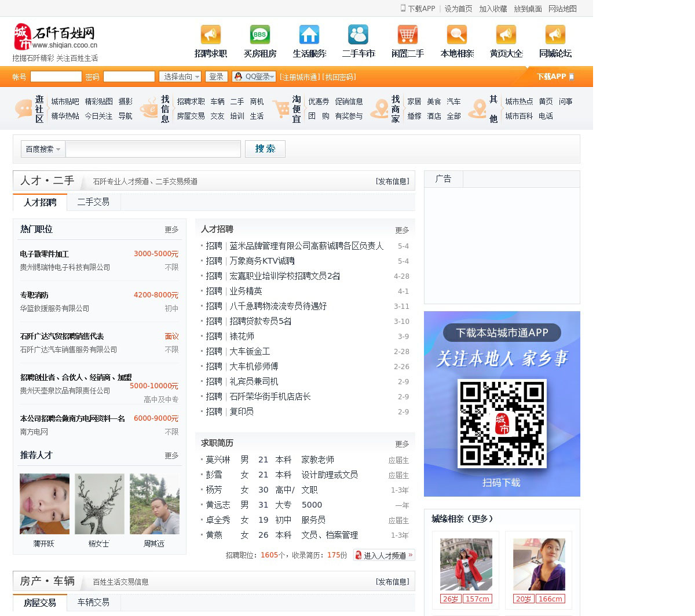Image resolution: width=695 pixels, height=616 pixels.
Task: Click 更多 beside 人才招聘 list
Action: 402,230
